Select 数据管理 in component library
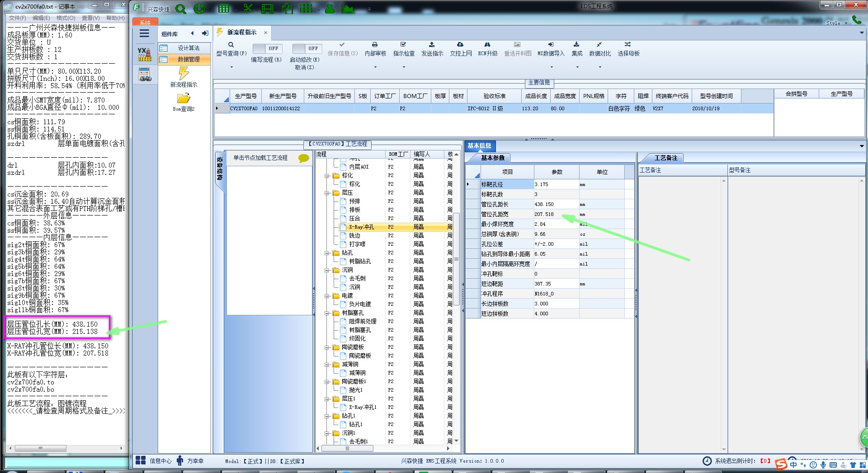The width and height of the screenshot is (868, 473). 184,59
